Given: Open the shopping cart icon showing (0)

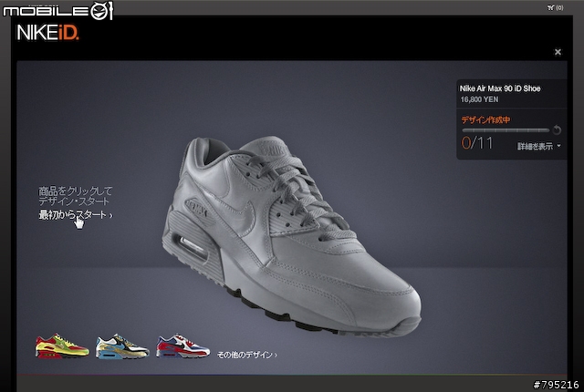Looking at the screenshot, I should 555,7.
